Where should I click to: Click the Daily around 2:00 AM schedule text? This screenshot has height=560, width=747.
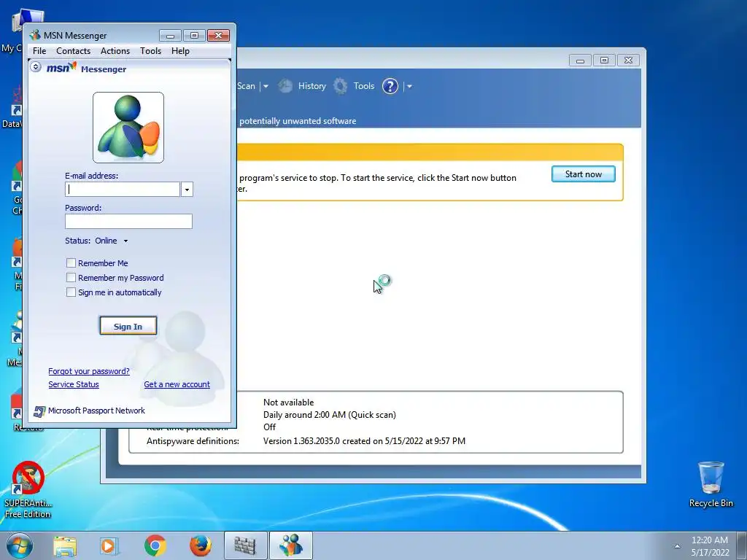click(x=329, y=415)
